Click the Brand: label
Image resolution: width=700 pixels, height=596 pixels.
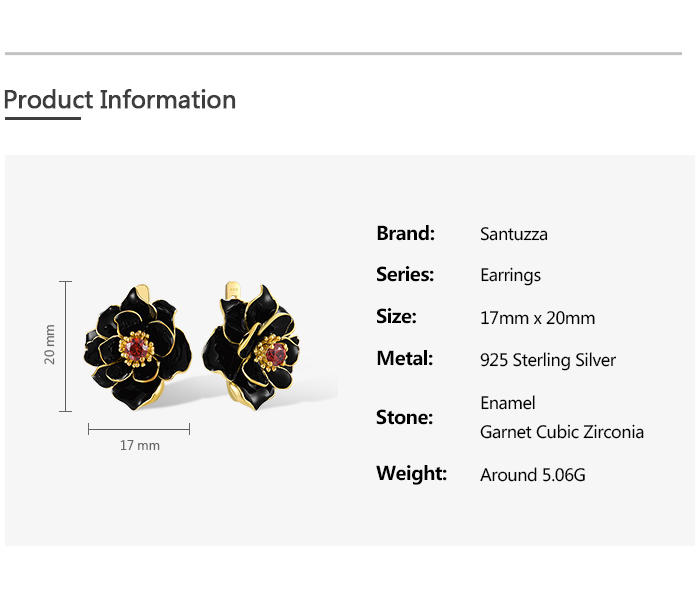(x=405, y=234)
